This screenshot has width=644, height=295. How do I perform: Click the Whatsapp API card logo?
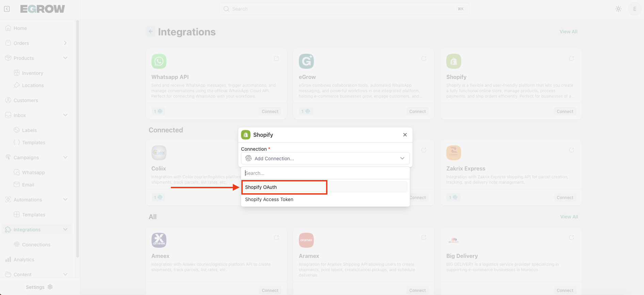click(159, 61)
